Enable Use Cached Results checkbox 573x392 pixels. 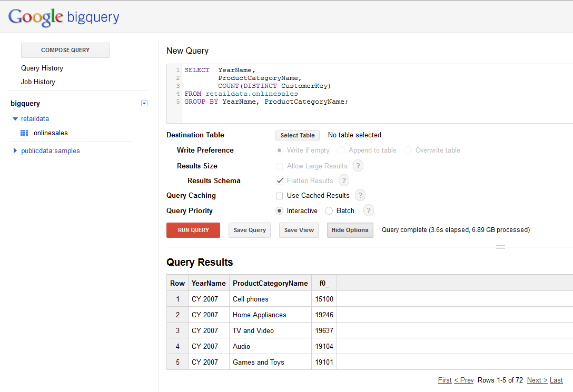tap(279, 196)
